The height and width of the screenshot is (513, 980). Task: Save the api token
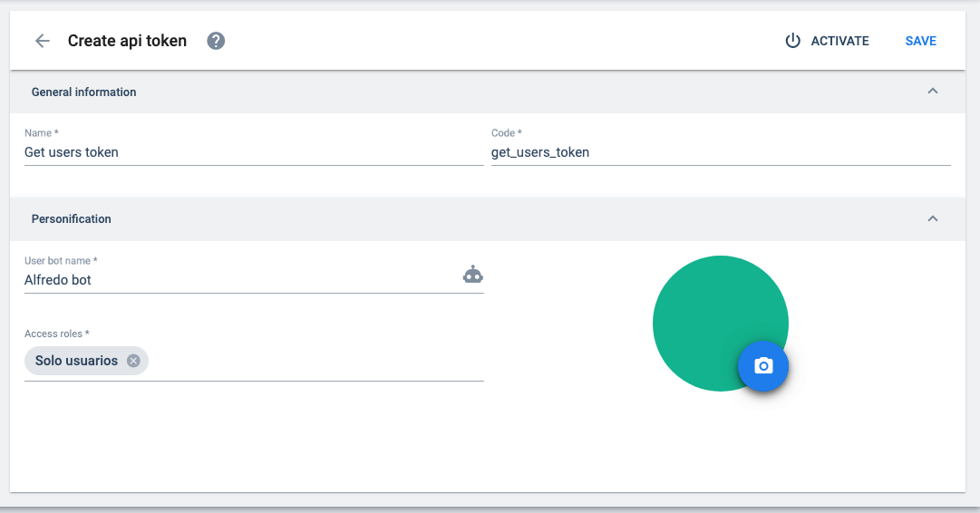(x=921, y=42)
